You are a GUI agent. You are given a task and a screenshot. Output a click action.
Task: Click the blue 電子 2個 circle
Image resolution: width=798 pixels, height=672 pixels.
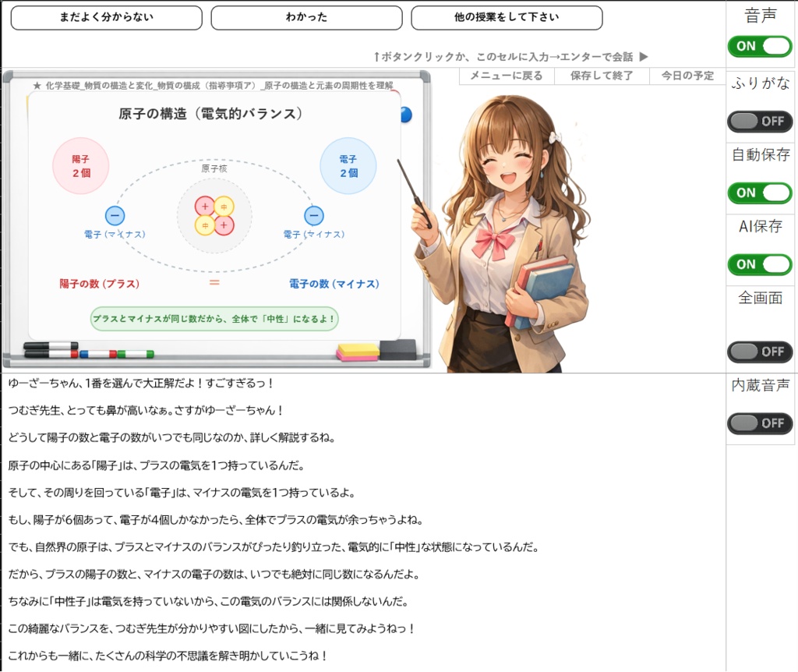click(x=348, y=166)
